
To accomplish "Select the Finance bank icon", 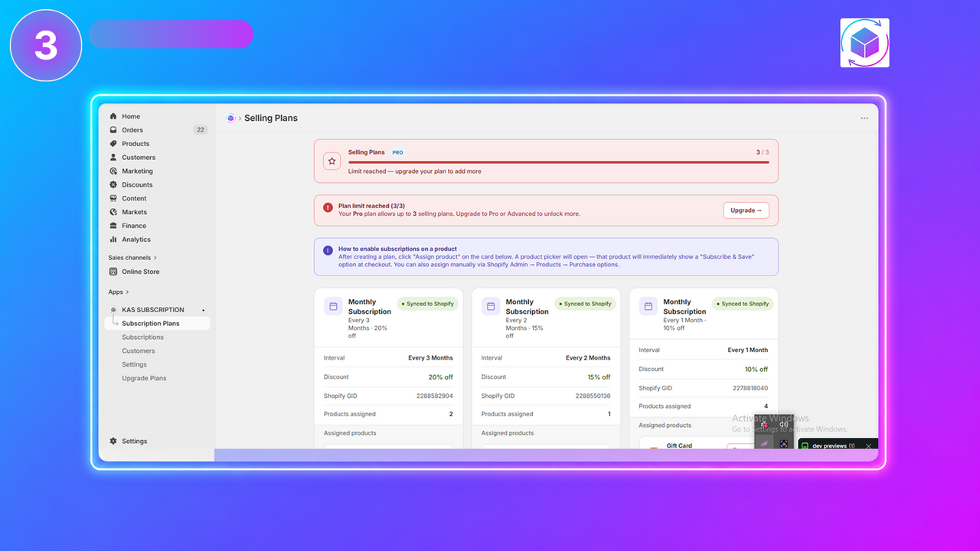I will click(x=113, y=226).
